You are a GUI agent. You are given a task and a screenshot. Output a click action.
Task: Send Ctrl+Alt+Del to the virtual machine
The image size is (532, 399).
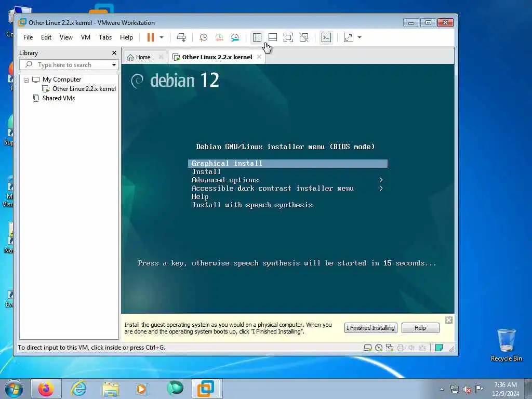(181, 37)
